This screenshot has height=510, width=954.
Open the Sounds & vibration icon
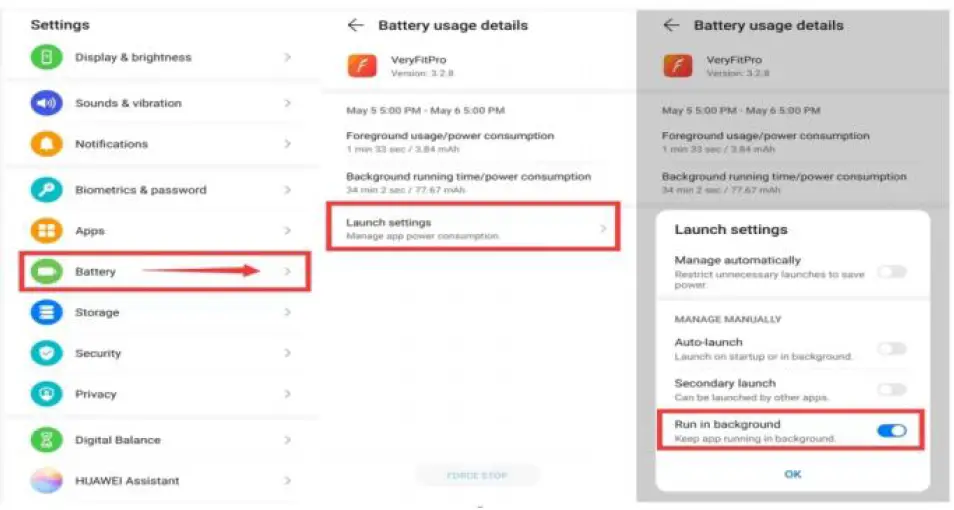click(x=46, y=103)
